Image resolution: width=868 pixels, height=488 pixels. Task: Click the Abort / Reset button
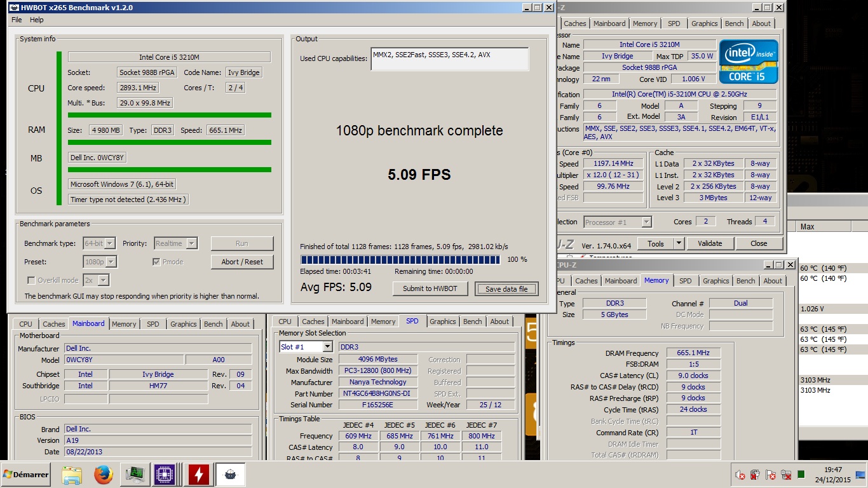point(242,262)
